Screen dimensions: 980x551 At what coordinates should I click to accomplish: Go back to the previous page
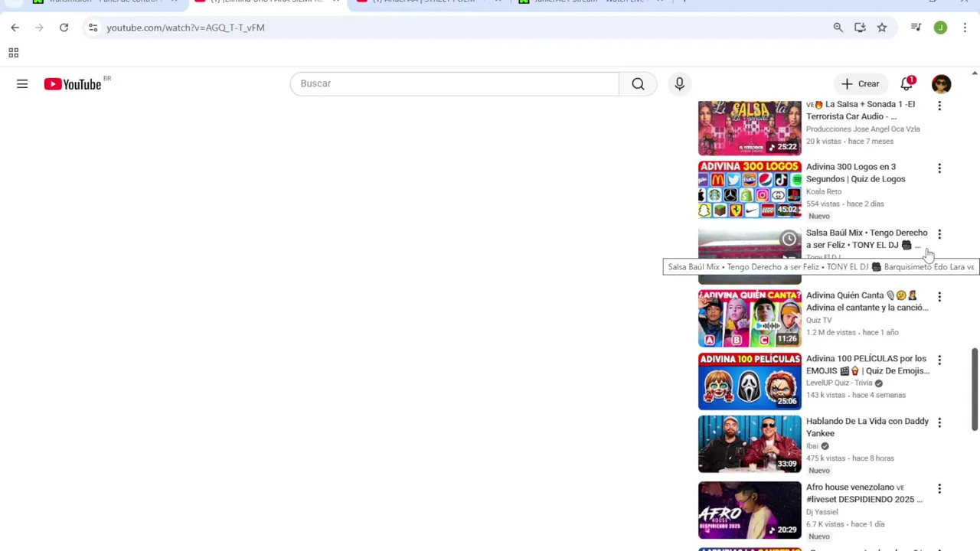tap(15, 28)
